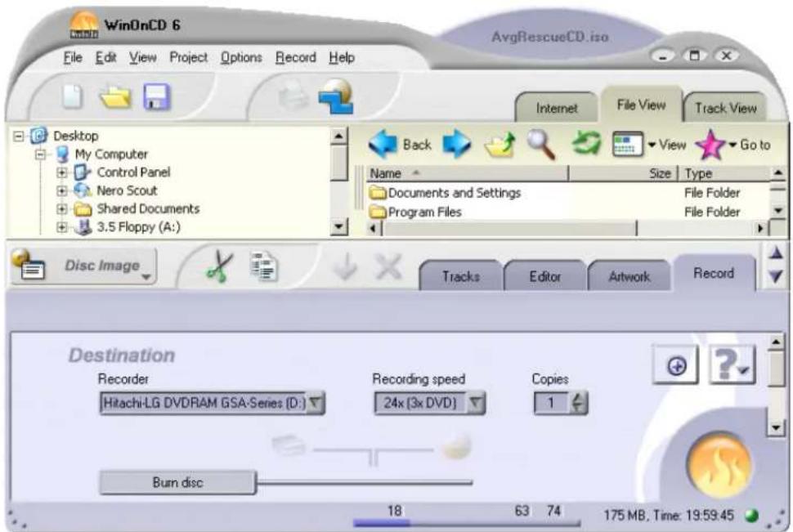Expand the Nero Scout tree node
The height and width of the screenshot is (532, 793).
(61, 190)
